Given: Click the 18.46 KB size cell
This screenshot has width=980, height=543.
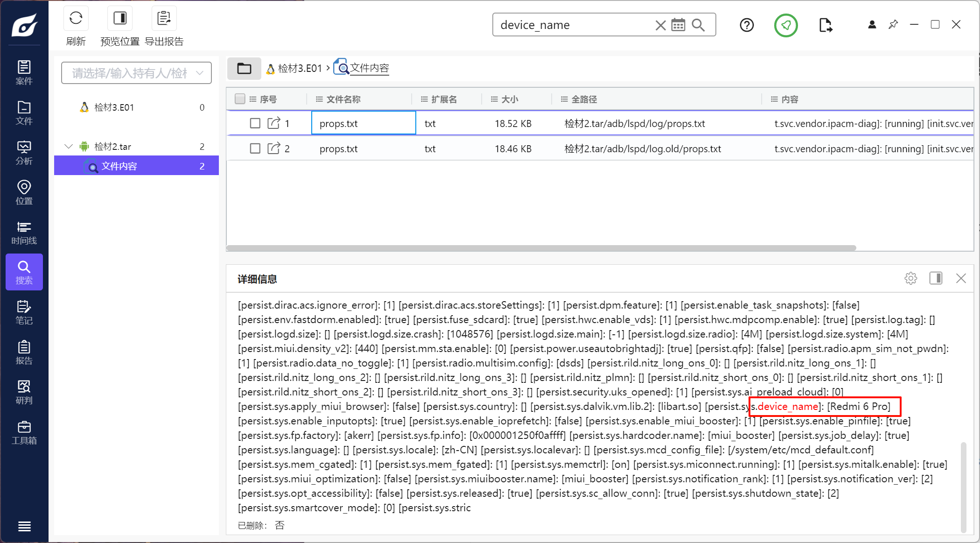Looking at the screenshot, I should click(x=513, y=148).
